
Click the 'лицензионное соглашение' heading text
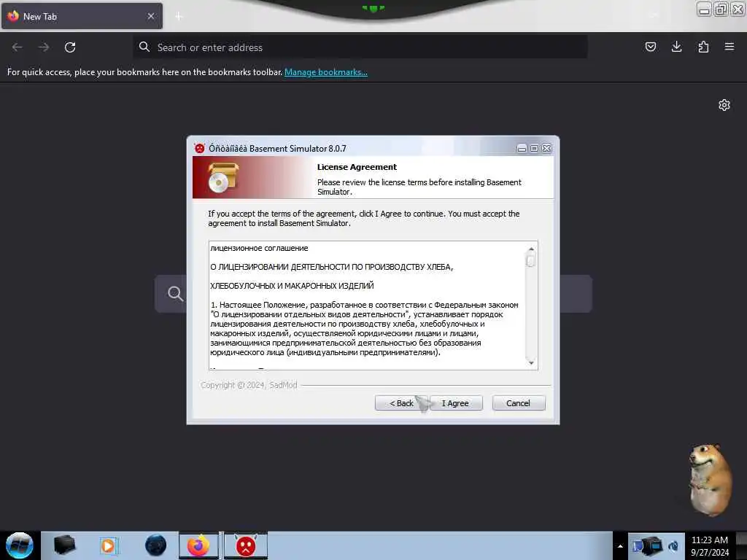259,248
